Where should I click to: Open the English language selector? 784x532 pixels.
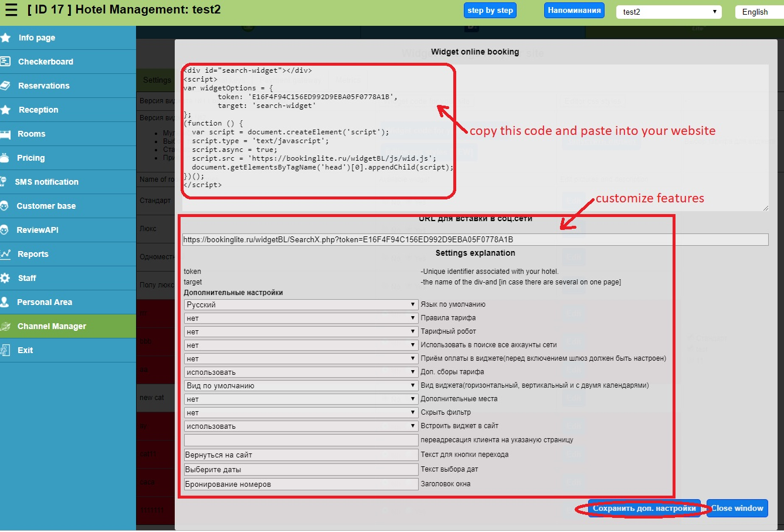759,12
